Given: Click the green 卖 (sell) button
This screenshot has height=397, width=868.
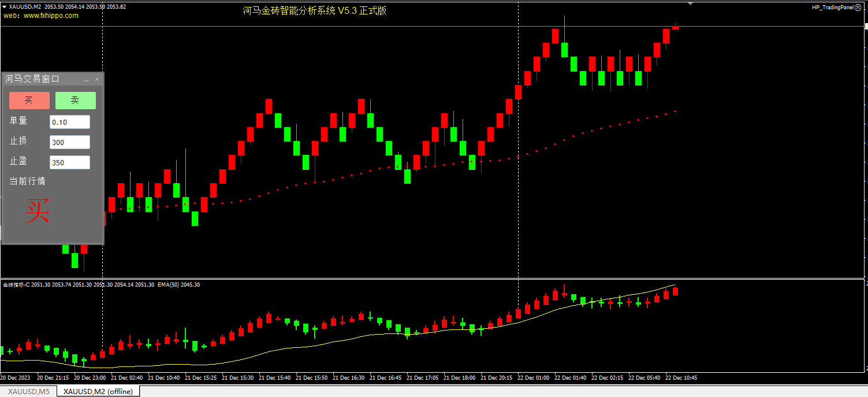Looking at the screenshot, I should pos(75,101).
